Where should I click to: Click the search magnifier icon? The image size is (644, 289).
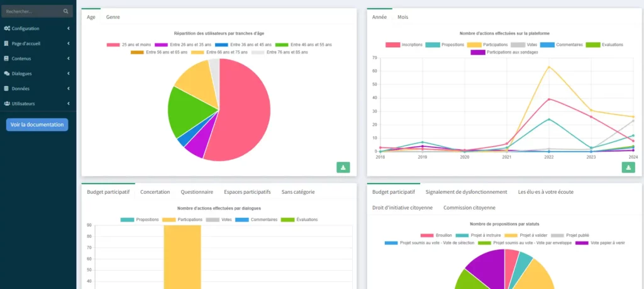[65, 11]
